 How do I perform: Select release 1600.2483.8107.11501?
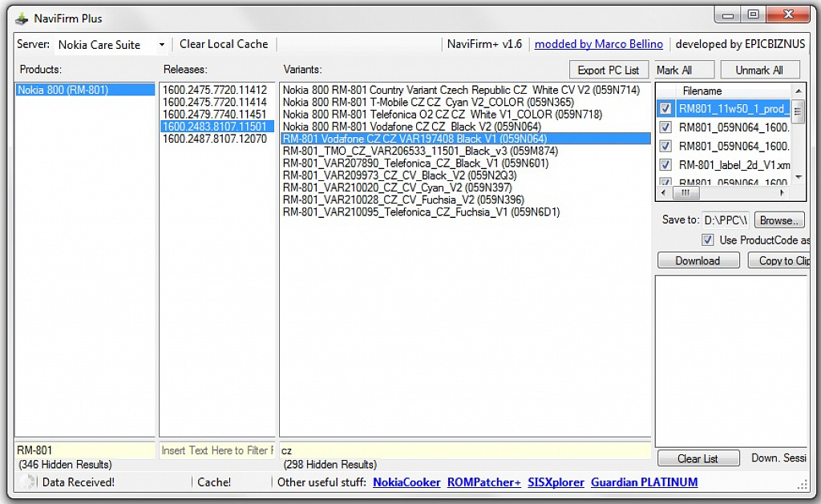pyautogui.click(x=216, y=127)
